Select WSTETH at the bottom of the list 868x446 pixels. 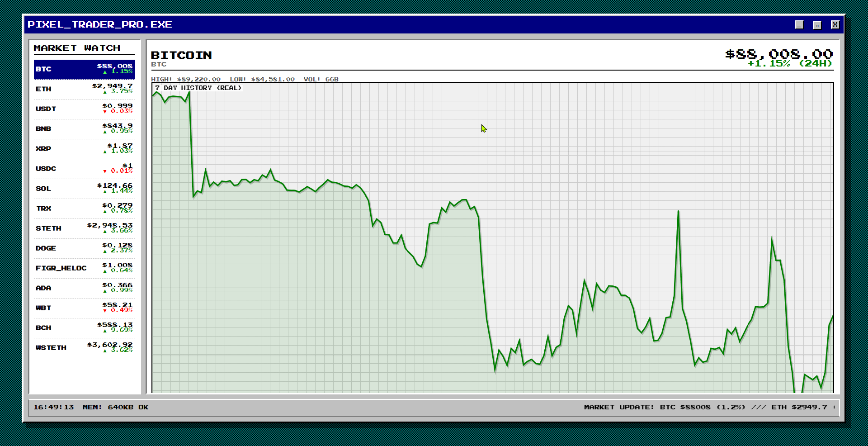click(x=84, y=347)
